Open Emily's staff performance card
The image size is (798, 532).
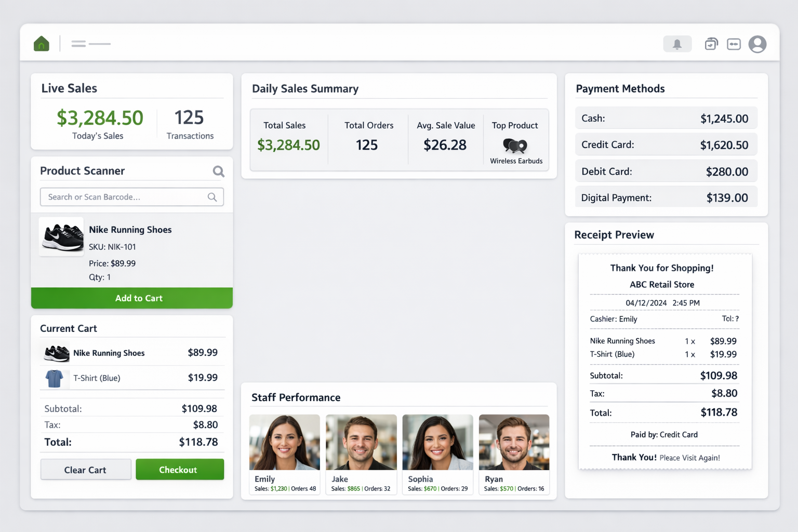point(285,454)
